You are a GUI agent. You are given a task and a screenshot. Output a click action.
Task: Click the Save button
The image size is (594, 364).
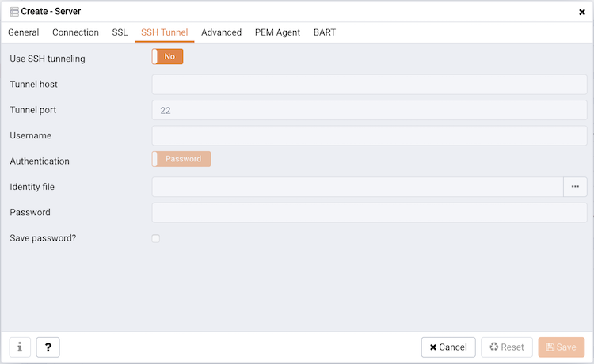tap(561, 347)
